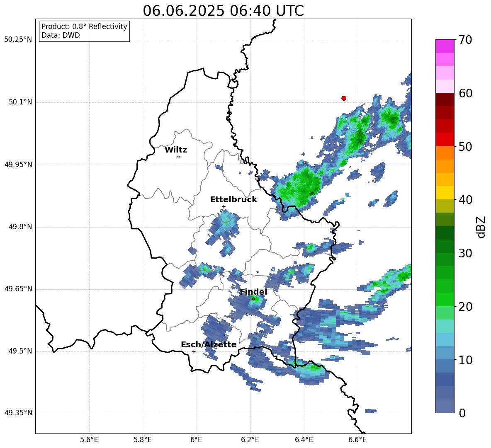
Task: Select the Ettelbruck city label
Action: tap(233, 200)
